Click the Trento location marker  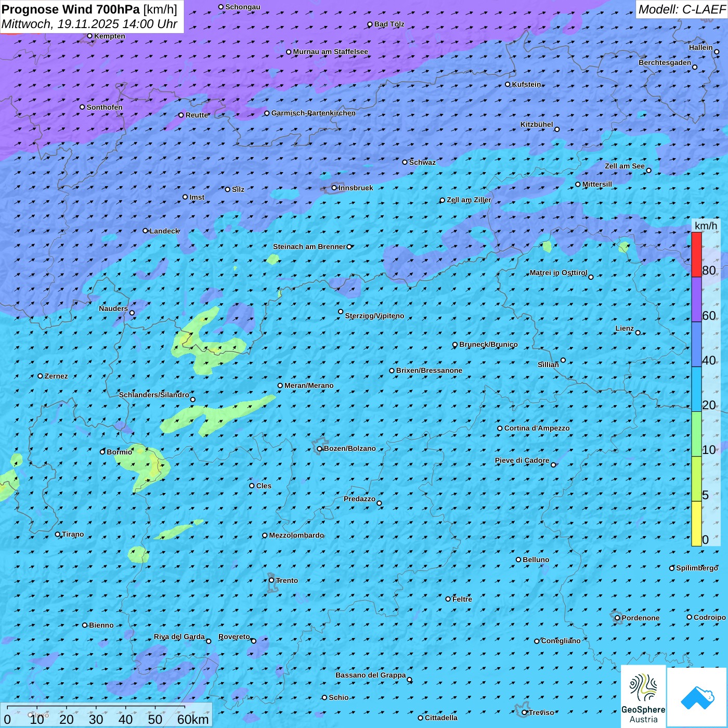pos(271,580)
